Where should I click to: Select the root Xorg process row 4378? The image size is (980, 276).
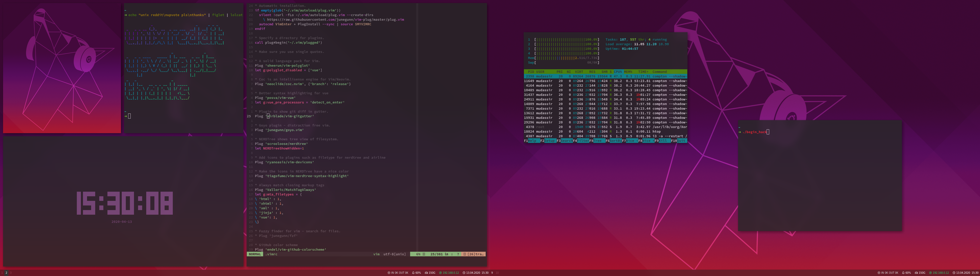pos(606,127)
